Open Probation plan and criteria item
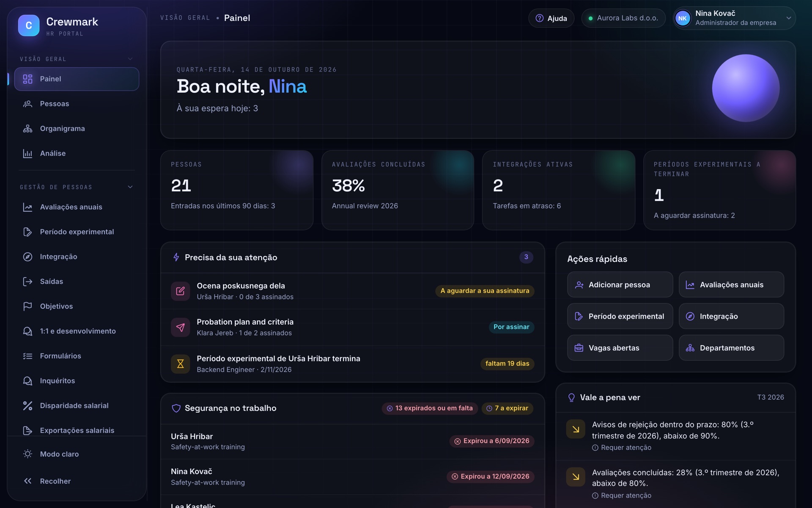This screenshot has width=812, height=508. pyautogui.click(x=352, y=327)
